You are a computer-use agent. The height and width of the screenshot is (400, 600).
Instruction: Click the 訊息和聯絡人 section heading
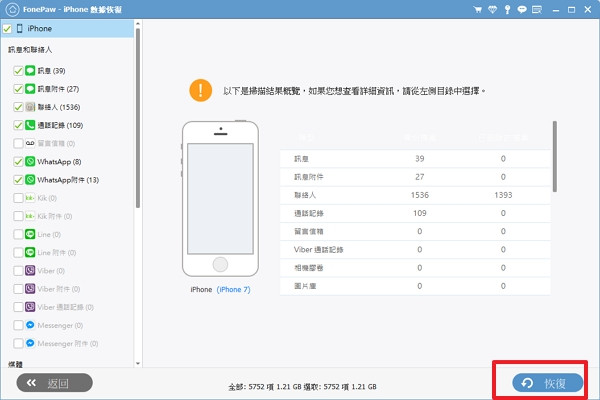click(30, 50)
